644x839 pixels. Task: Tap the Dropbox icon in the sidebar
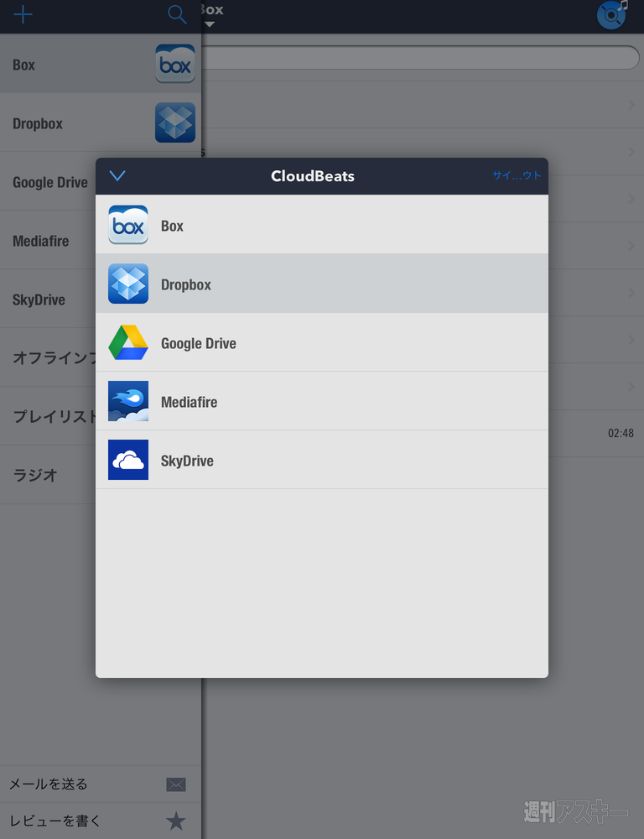coord(175,122)
